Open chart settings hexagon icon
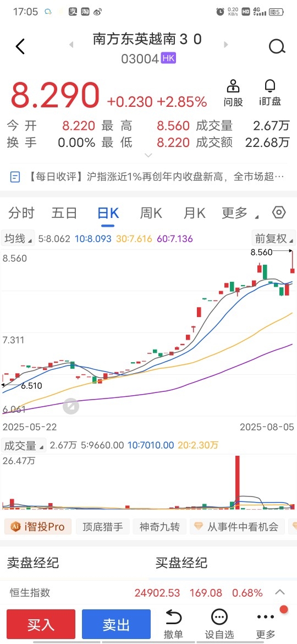Viewport: 297px width, 644px height. (x=279, y=212)
